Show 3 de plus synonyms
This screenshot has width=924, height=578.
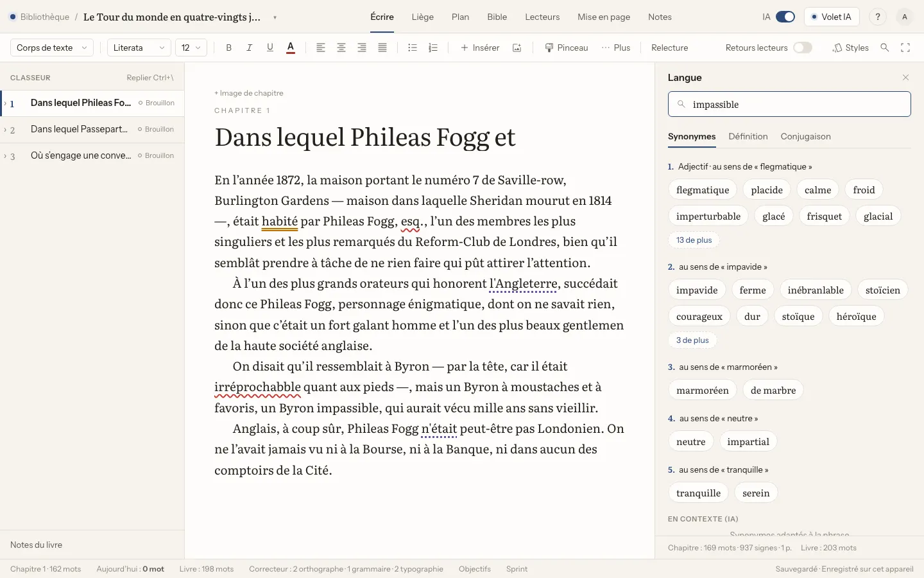coord(692,340)
